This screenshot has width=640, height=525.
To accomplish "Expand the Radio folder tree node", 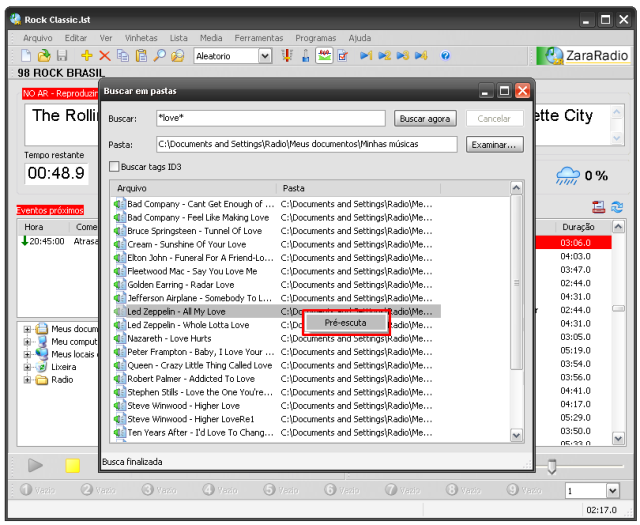I will [27, 380].
